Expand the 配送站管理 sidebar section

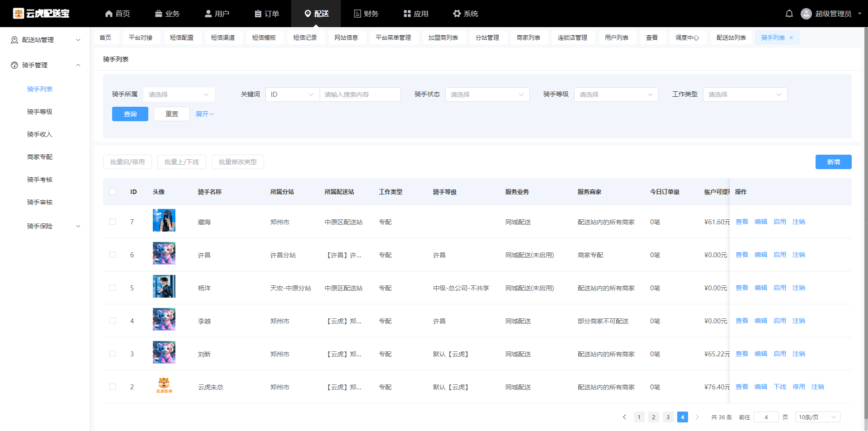click(45, 40)
